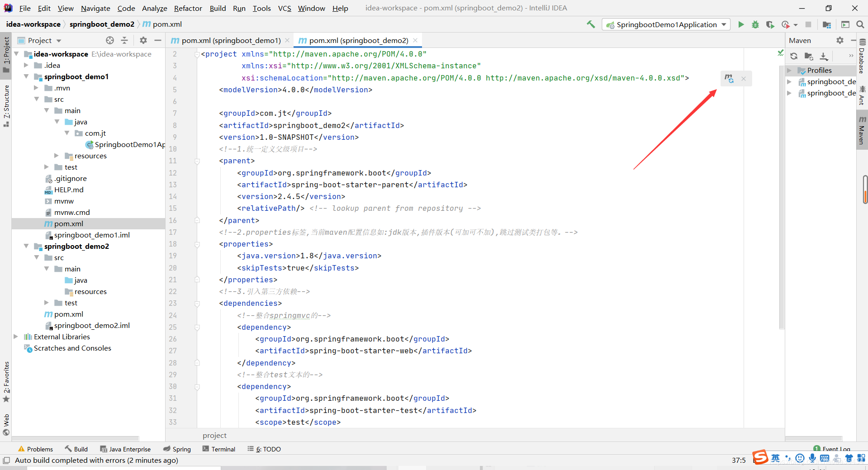Open the 6: TODO tool window
The width and height of the screenshot is (868, 470).
tap(264, 449)
